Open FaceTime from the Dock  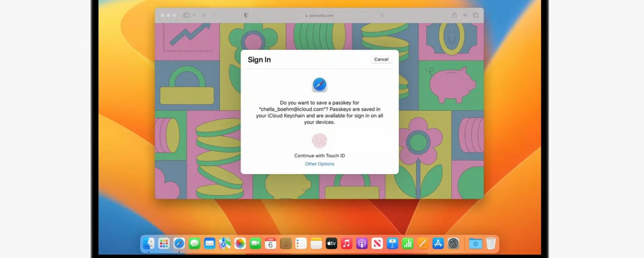[255, 243]
